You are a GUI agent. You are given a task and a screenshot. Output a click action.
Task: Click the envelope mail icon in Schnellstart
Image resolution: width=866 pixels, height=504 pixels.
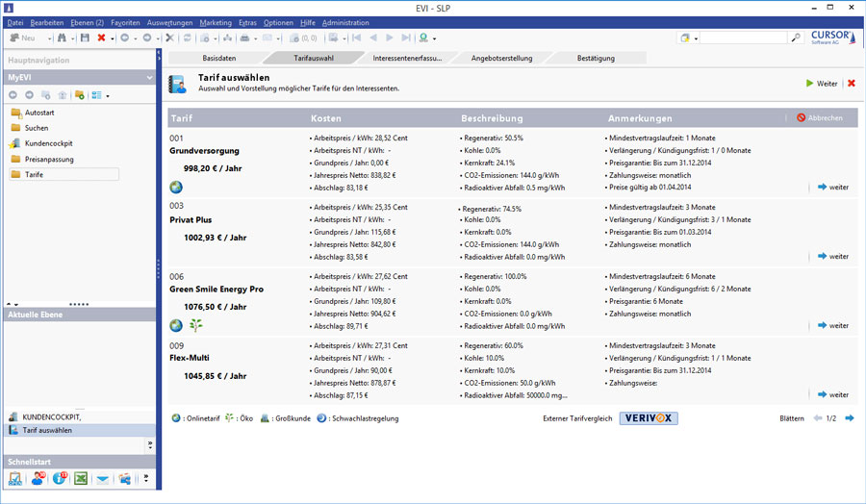(x=103, y=478)
